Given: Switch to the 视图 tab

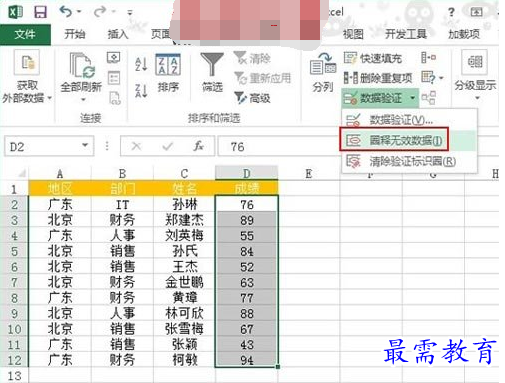Looking at the screenshot, I should pyautogui.click(x=353, y=34).
